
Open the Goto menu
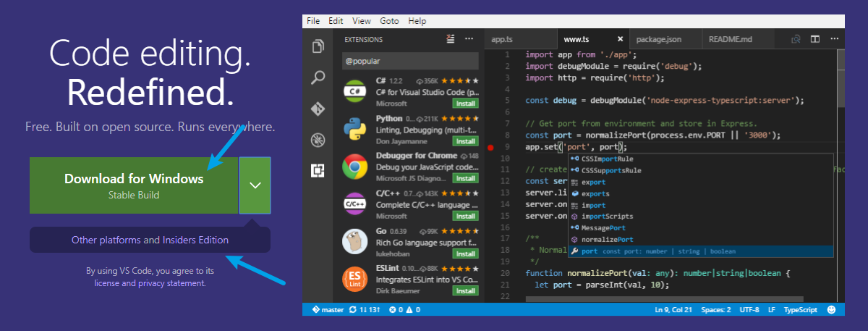(389, 21)
